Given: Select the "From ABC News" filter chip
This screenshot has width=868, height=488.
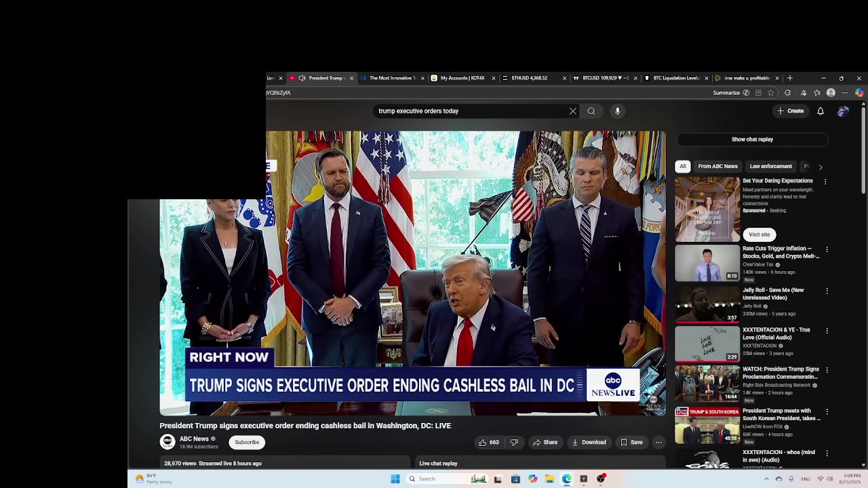Looking at the screenshot, I should tap(717, 167).
